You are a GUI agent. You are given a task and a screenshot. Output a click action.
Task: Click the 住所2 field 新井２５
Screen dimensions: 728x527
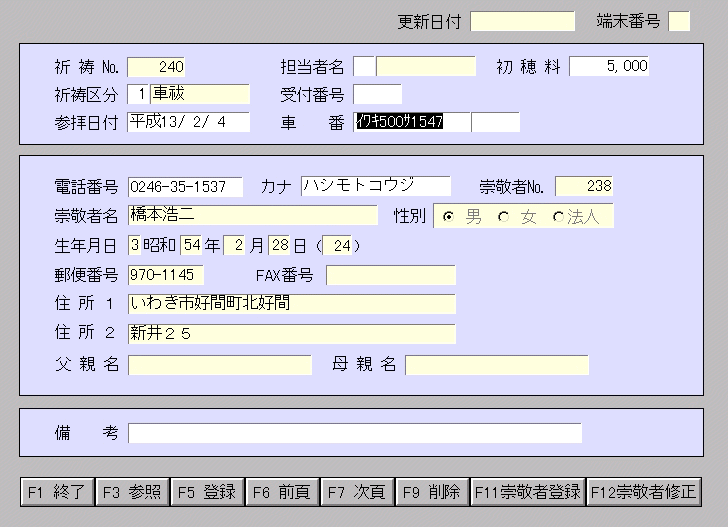point(292,334)
